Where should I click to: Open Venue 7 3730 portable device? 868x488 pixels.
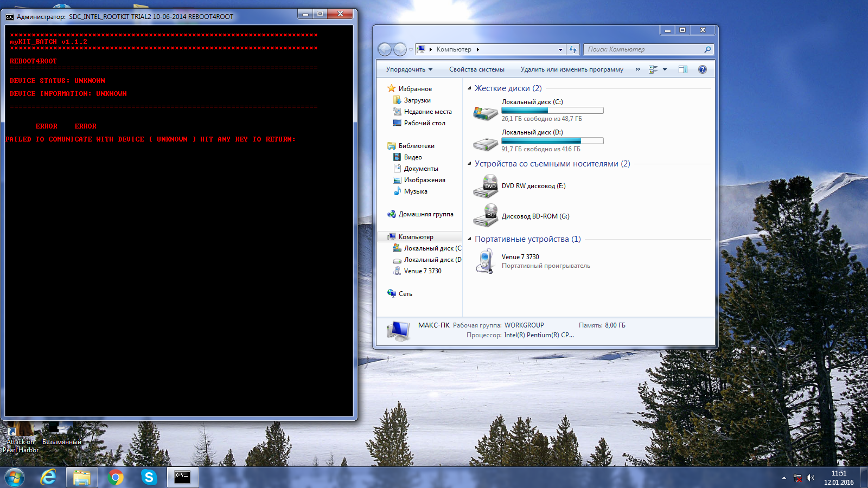(485, 261)
